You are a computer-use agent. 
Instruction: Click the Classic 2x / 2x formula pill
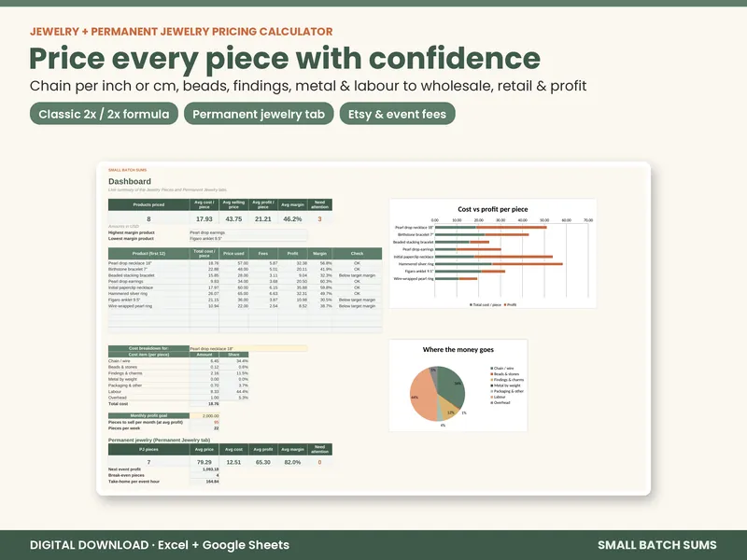coord(104,114)
